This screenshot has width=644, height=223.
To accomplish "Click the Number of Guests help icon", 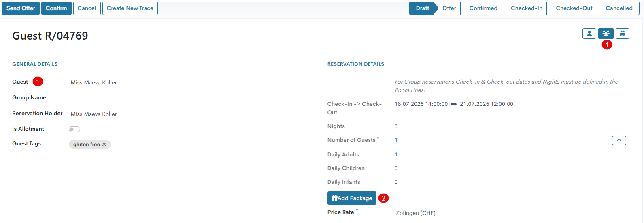I will (x=378, y=139).
